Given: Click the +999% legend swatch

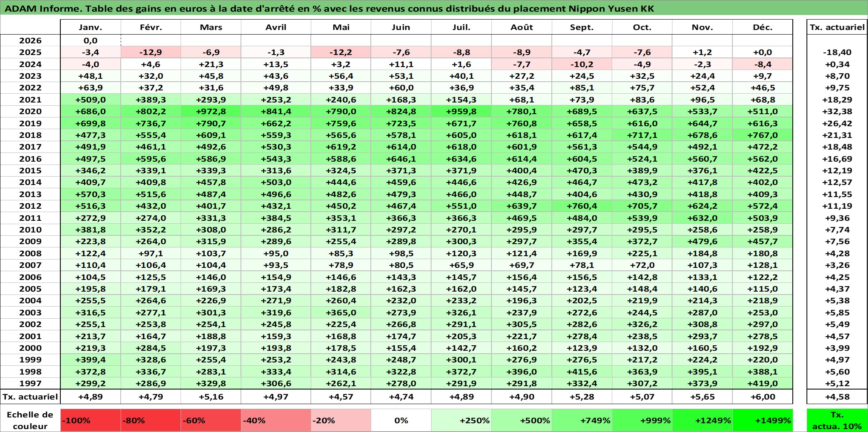Looking at the screenshot, I should click(x=642, y=420).
